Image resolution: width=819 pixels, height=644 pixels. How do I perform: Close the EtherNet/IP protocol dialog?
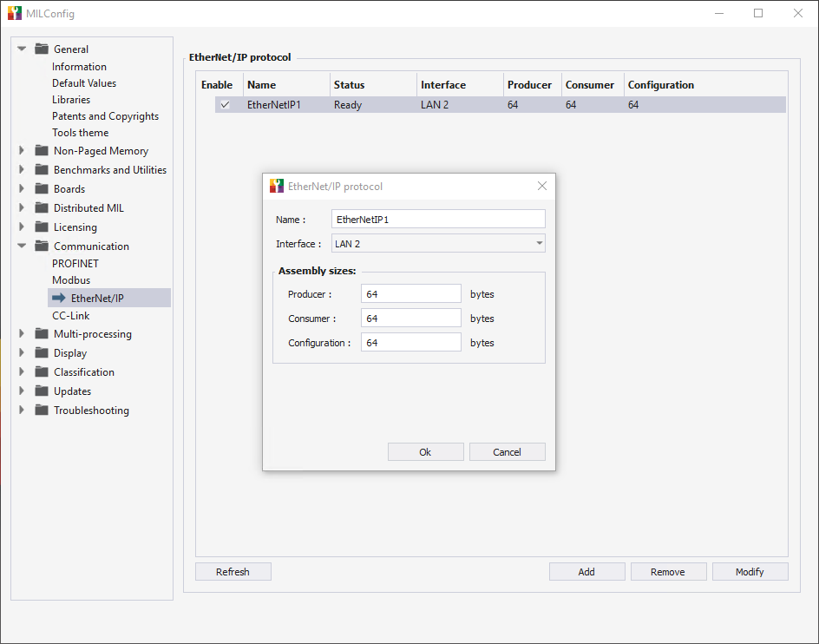tap(542, 186)
